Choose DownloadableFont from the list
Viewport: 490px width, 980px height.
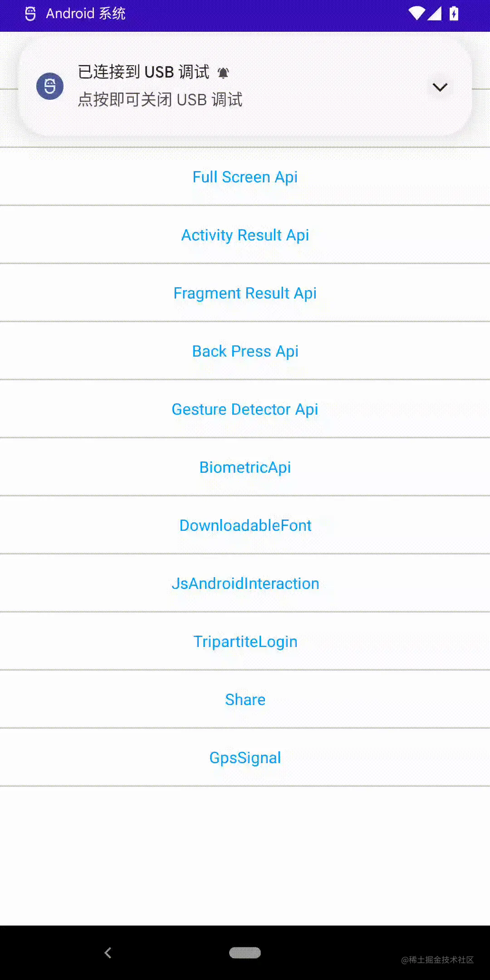tap(245, 525)
